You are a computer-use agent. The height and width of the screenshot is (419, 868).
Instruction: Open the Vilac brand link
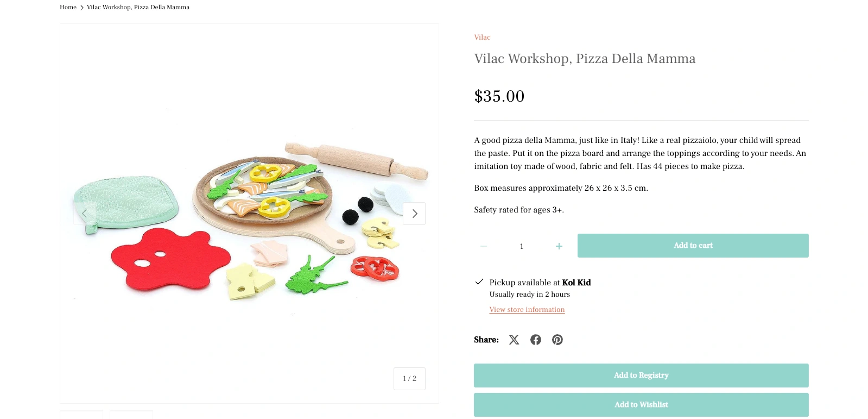[x=482, y=37]
